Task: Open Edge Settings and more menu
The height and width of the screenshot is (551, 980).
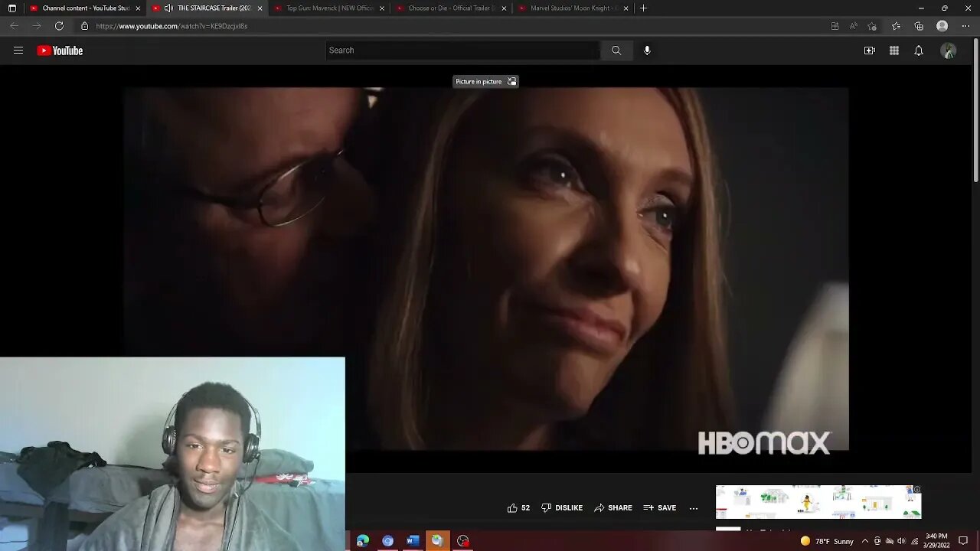Action: 965,26
